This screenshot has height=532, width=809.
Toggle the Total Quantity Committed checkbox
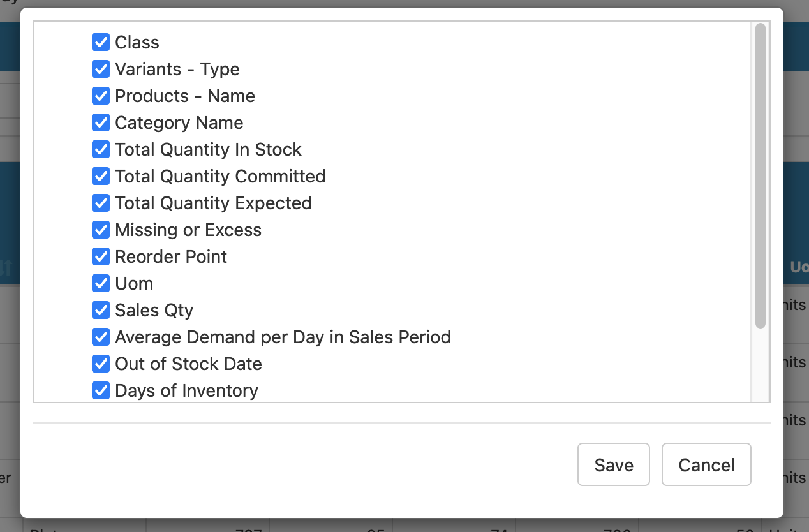(x=101, y=176)
